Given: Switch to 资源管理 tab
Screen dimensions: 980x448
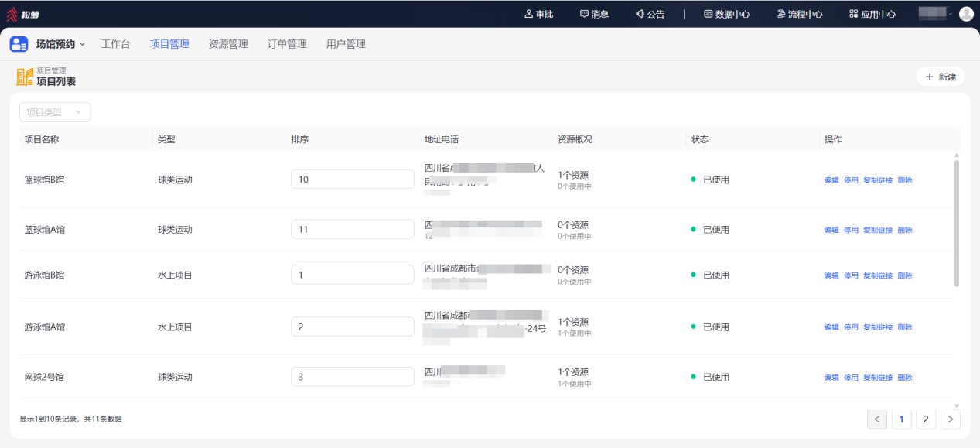Looking at the screenshot, I should pos(228,44).
